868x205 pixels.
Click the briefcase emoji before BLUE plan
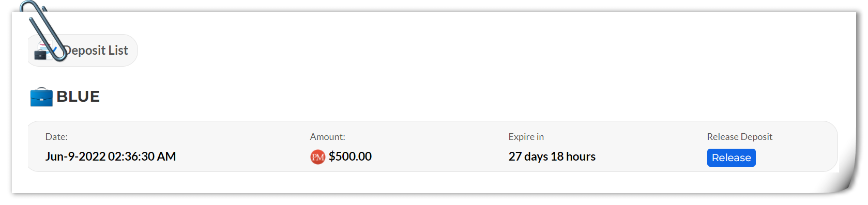41,97
